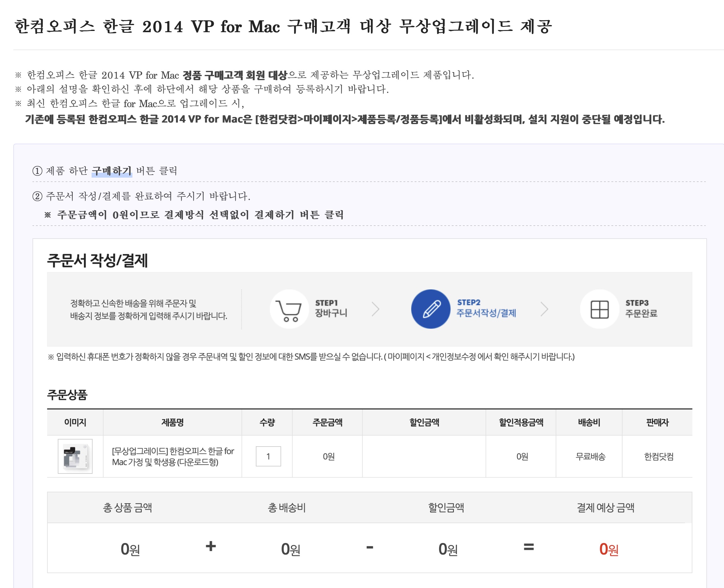Image resolution: width=724 pixels, height=588 pixels.
Task: Click the plus sign in price summary
Action: 211,546
